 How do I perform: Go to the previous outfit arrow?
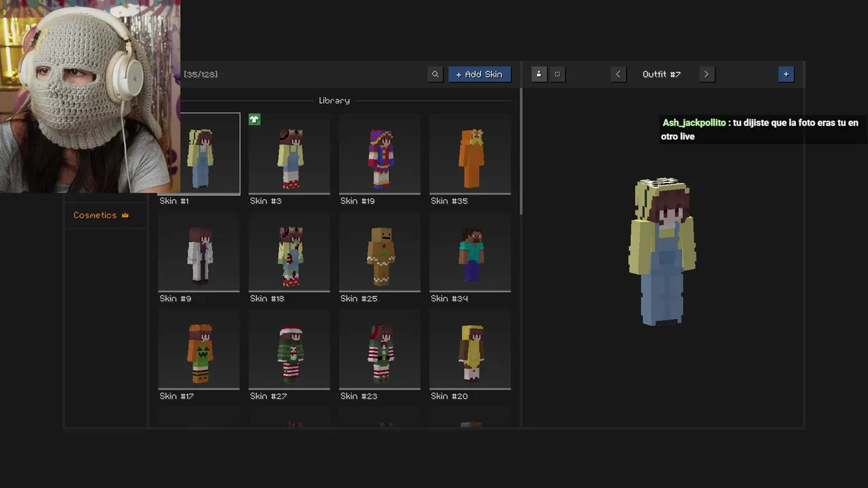(x=618, y=75)
